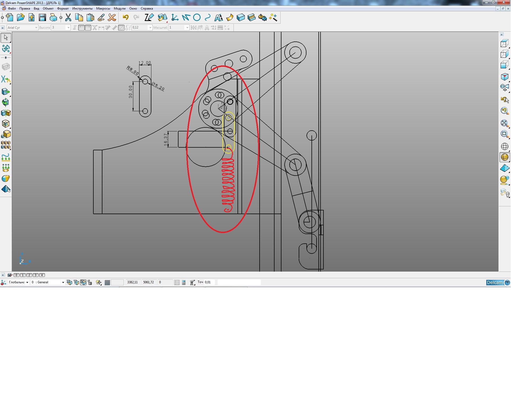Open the Глобальна workplane dropdown

pos(27,282)
